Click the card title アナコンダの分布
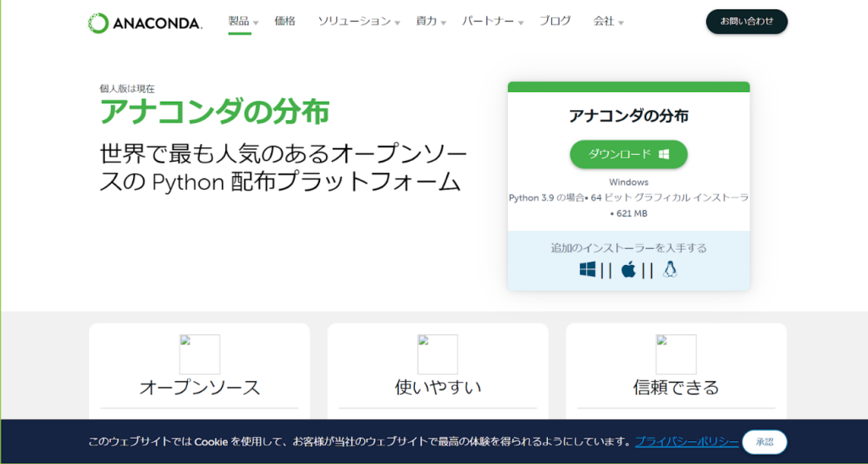The width and height of the screenshot is (868, 464). coord(628,116)
